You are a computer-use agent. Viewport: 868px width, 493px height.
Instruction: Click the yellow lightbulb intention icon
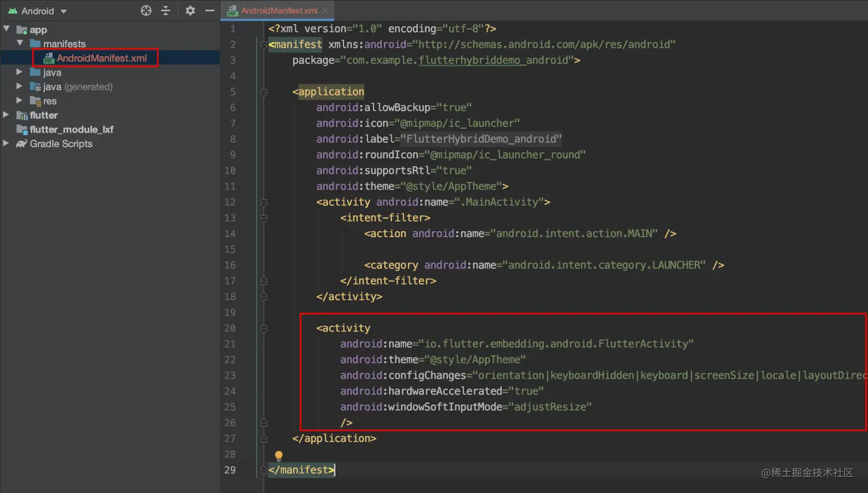click(x=278, y=456)
